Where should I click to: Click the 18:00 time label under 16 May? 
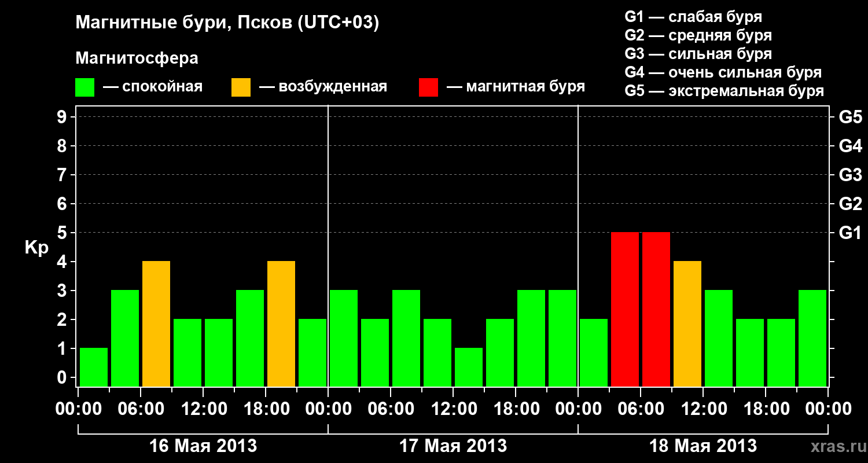pos(266,409)
